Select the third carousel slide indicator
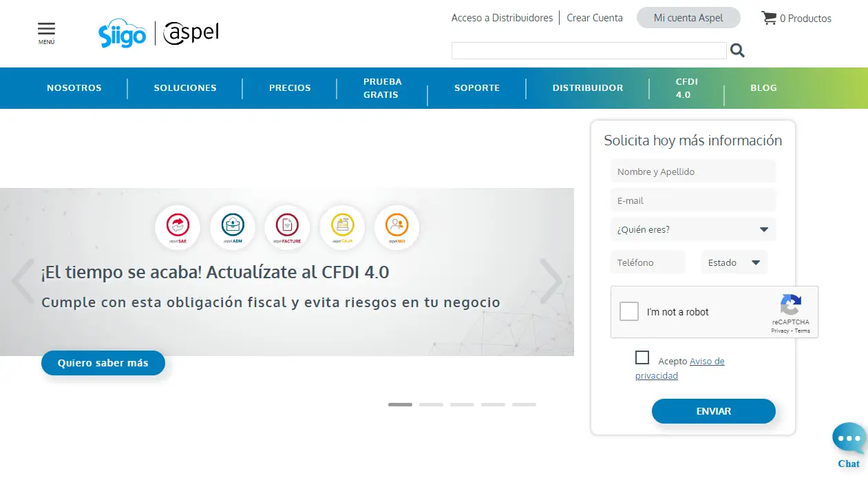Image resolution: width=868 pixels, height=489 pixels. (462, 404)
